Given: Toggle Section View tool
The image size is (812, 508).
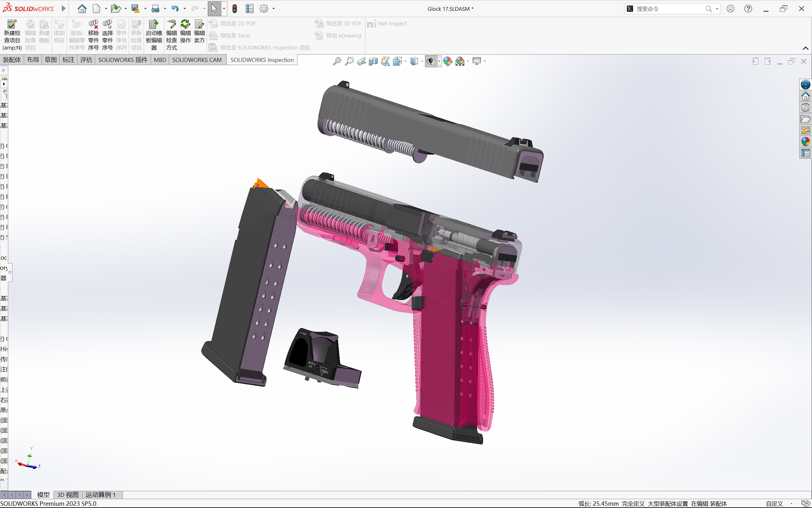Looking at the screenshot, I should (373, 61).
